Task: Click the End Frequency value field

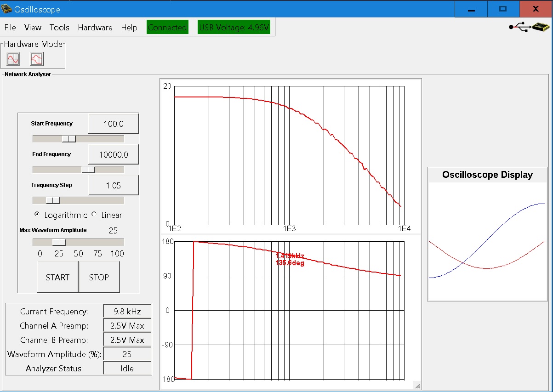Action: click(114, 155)
